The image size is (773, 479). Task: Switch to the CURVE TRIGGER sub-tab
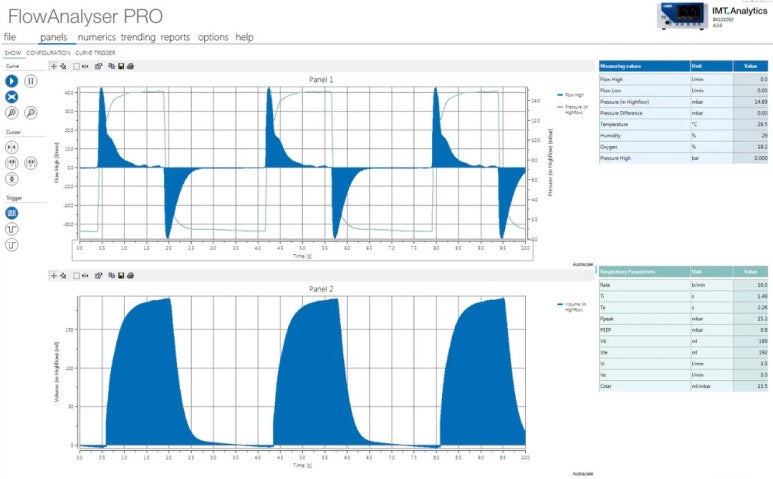point(95,53)
